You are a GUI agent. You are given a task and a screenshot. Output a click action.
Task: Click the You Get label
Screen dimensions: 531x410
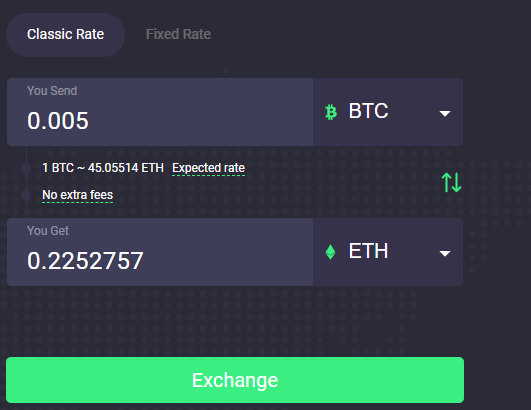(x=48, y=231)
